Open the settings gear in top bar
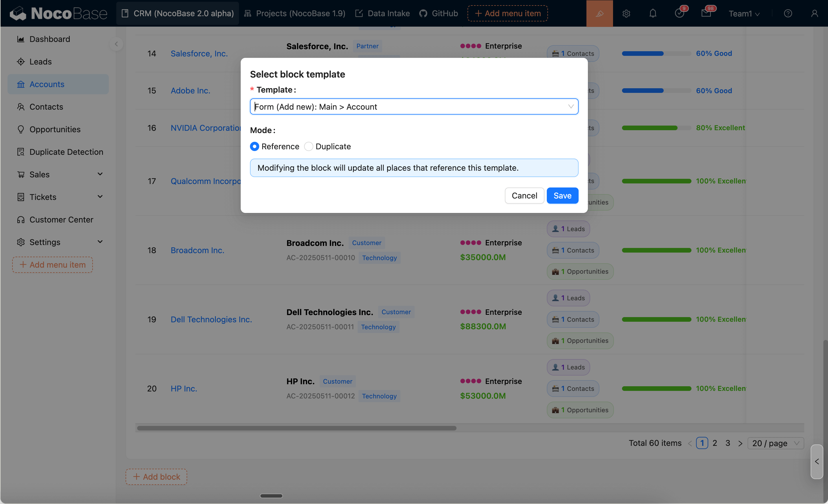This screenshot has width=828, height=504. point(626,13)
